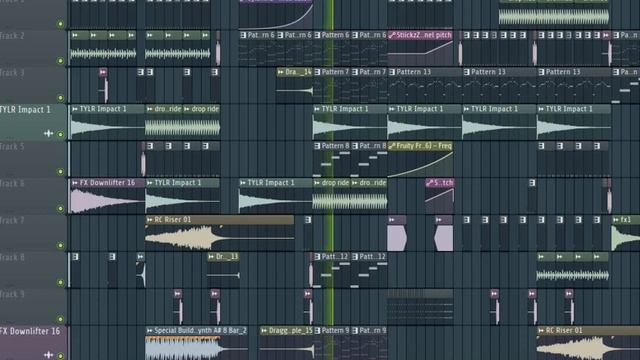The image size is (640, 360).
Task: Mute Track 5 with its green LED
Action: (60, 171)
